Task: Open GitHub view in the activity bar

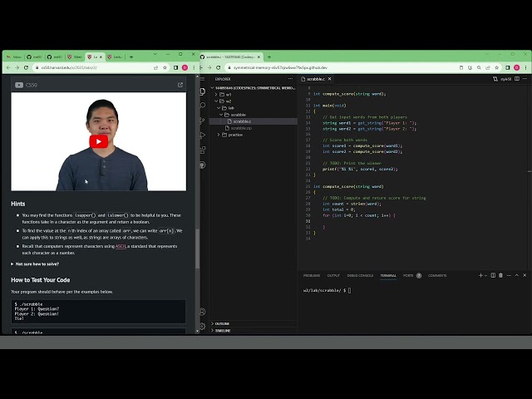Action: 203,165
